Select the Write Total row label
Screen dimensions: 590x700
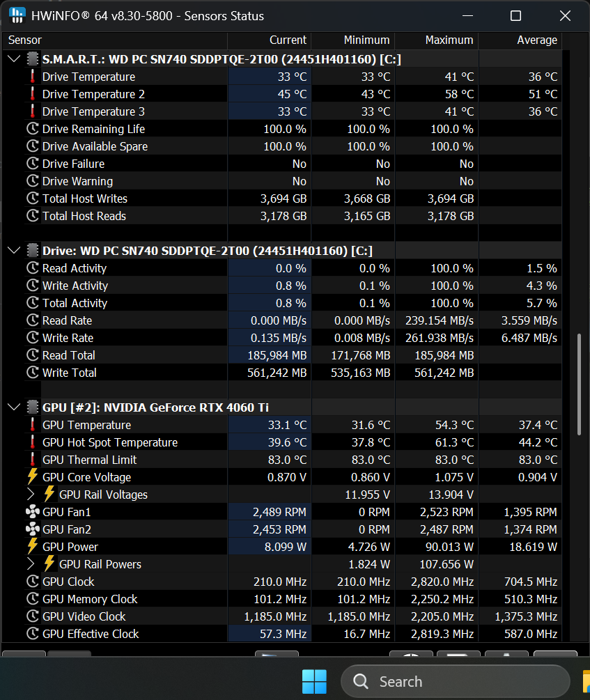[x=69, y=373]
